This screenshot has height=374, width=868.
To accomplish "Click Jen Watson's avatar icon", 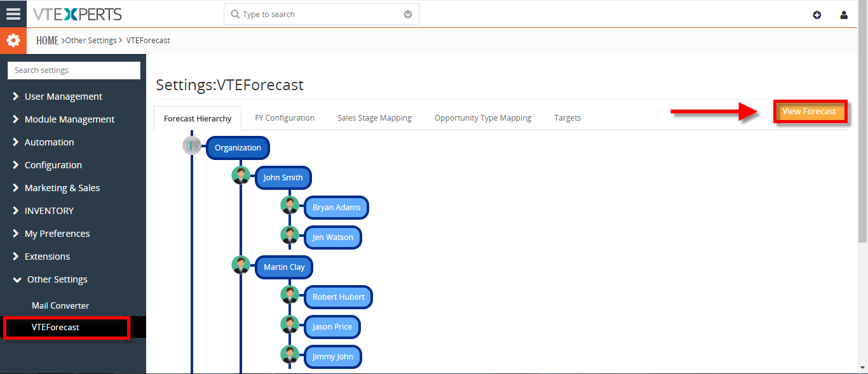I will pos(290,235).
